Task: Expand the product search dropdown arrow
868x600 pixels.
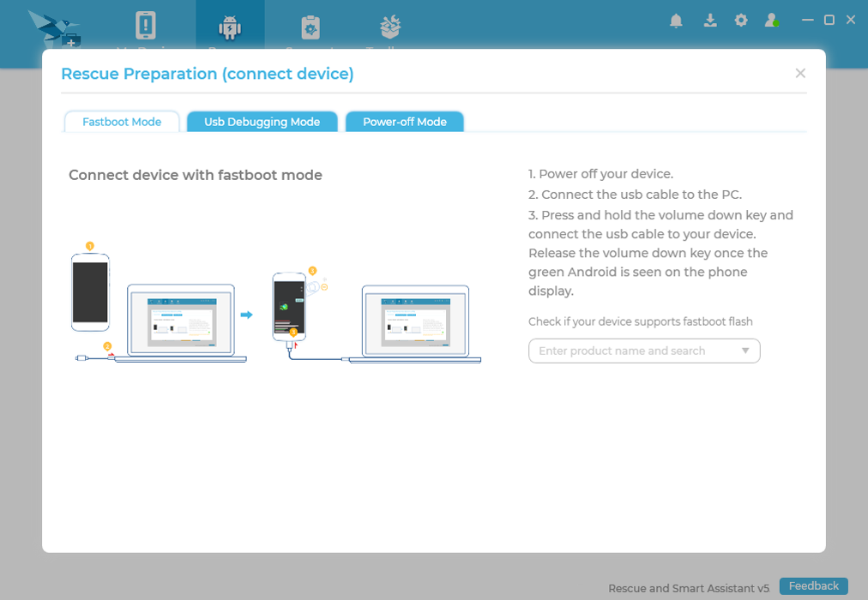Action: [x=745, y=351]
